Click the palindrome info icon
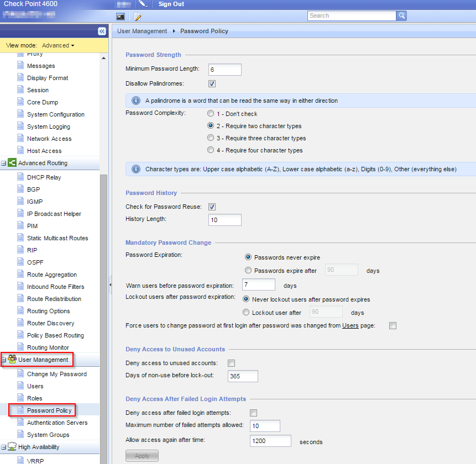 135,101
